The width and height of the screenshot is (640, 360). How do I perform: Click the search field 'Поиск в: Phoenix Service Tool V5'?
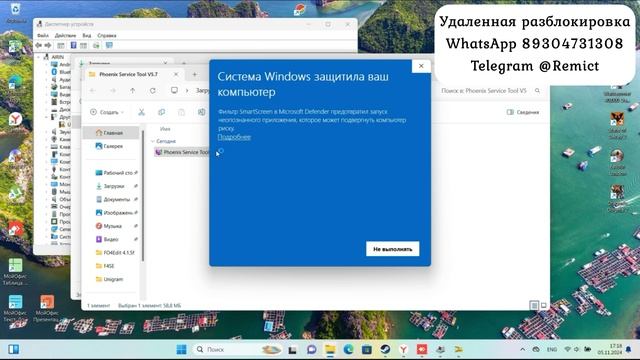click(490, 91)
